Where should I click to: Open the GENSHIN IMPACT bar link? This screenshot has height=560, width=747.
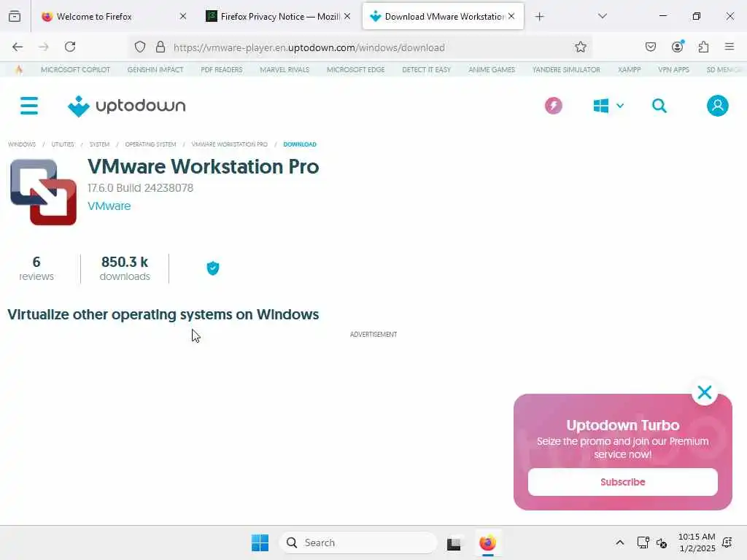[x=155, y=69]
